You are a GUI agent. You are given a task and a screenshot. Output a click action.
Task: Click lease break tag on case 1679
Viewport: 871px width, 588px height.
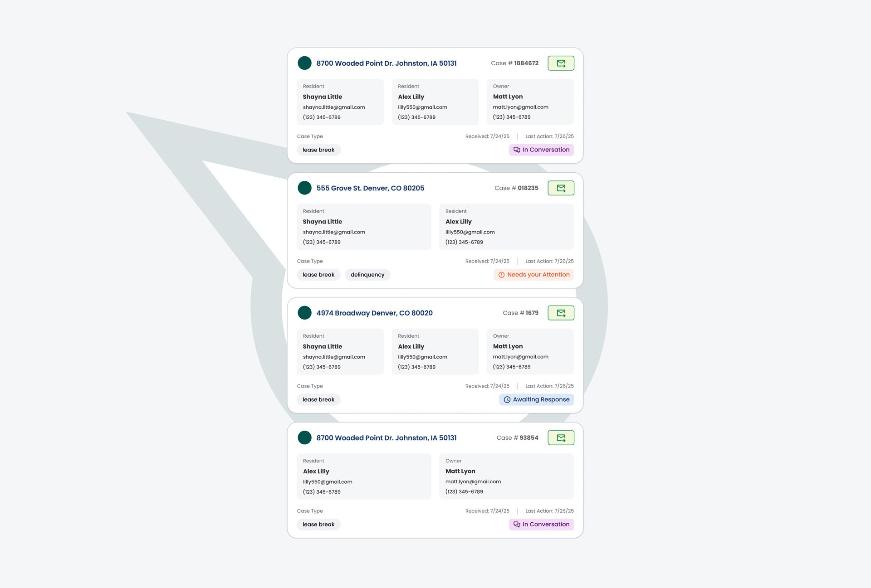point(318,399)
